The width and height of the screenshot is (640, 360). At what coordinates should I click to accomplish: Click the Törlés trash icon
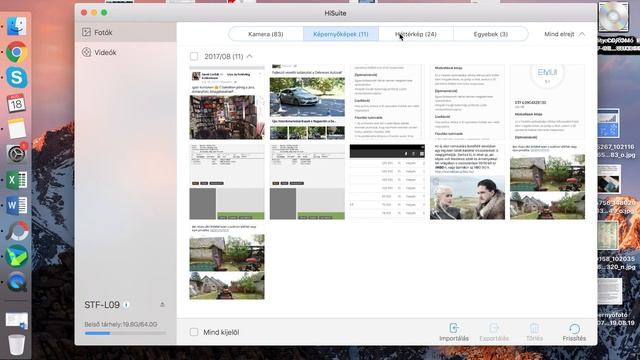point(534,328)
